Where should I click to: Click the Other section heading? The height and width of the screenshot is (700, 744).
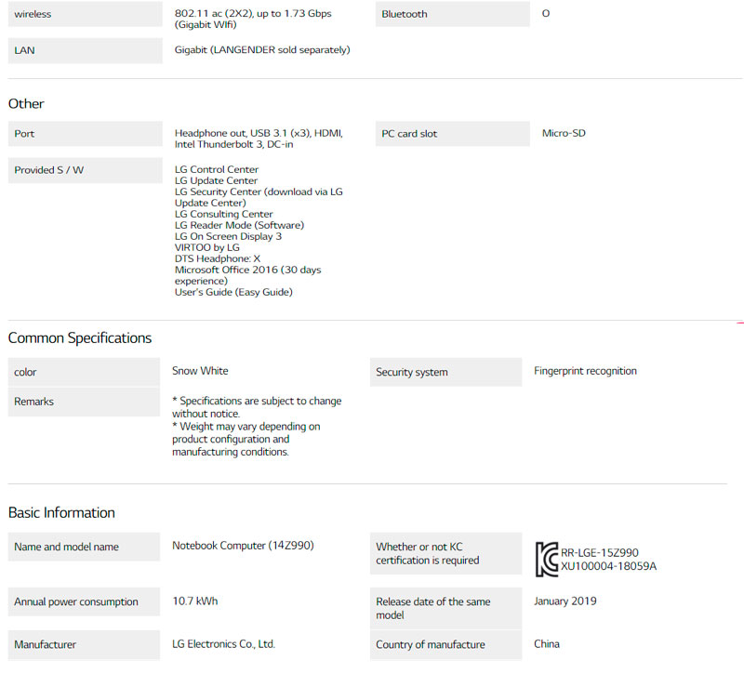(x=26, y=103)
